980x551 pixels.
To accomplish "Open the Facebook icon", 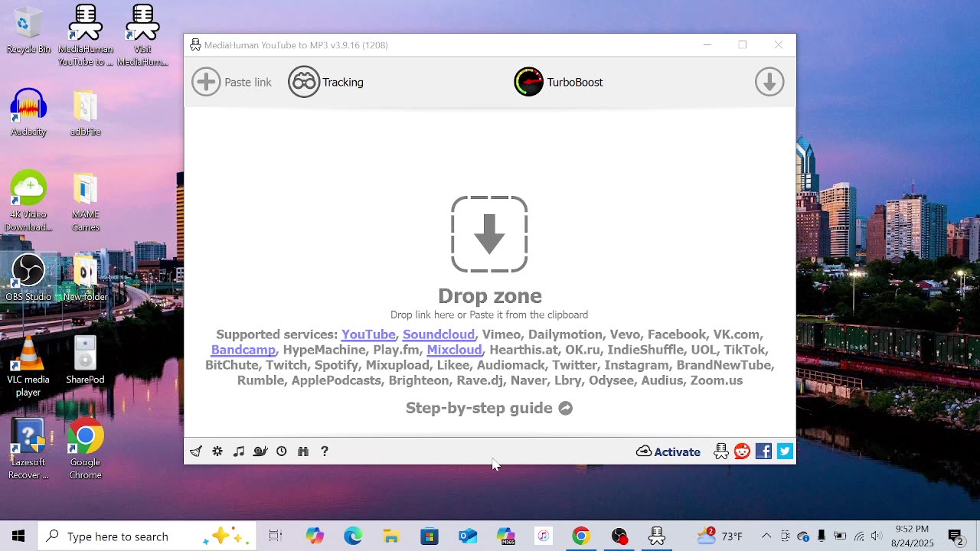I will (763, 452).
